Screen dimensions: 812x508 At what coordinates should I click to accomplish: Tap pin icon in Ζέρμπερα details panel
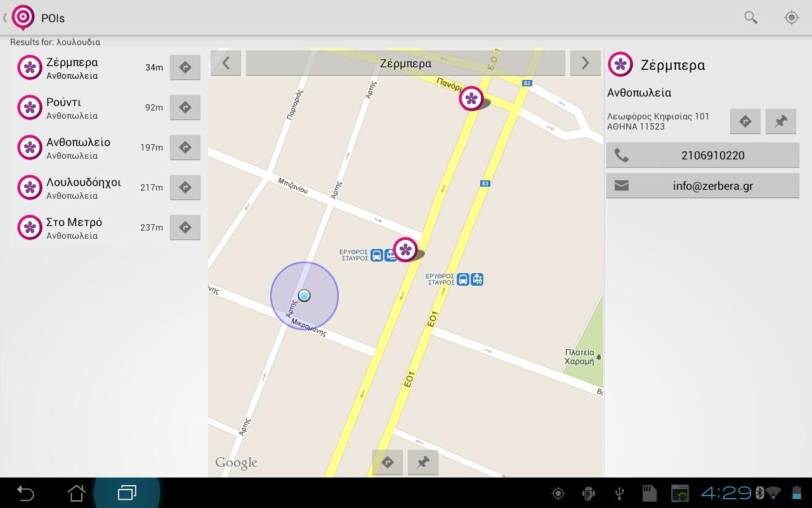coord(781,121)
